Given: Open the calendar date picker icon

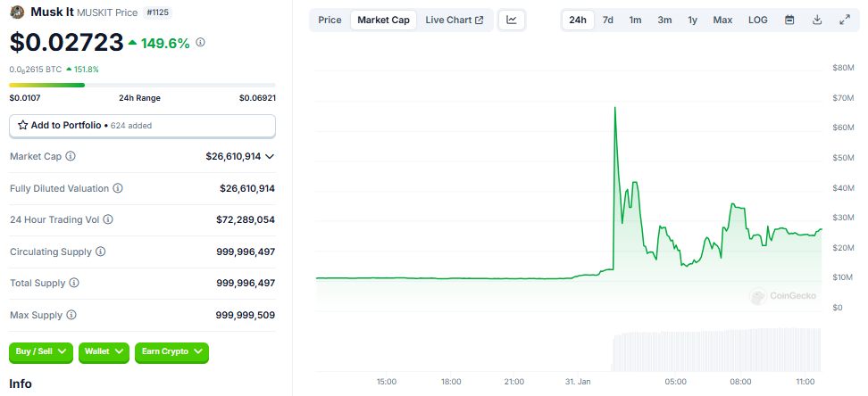Looking at the screenshot, I should pyautogui.click(x=789, y=20).
